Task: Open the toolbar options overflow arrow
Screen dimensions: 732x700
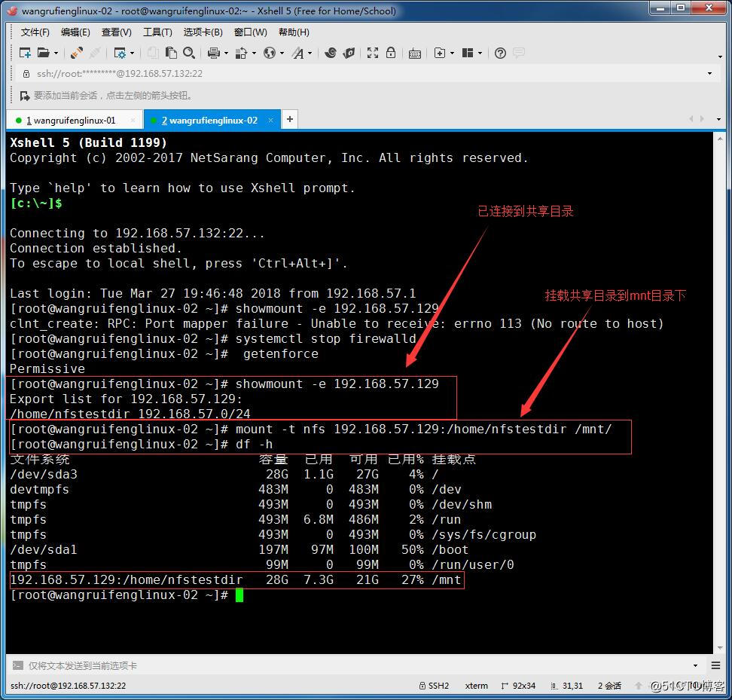Action: (720, 57)
